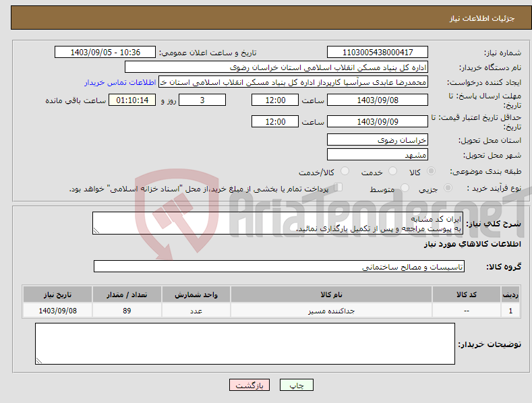Click the اطلاعات کالاهای مورد نیاز heading

pos(472,244)
